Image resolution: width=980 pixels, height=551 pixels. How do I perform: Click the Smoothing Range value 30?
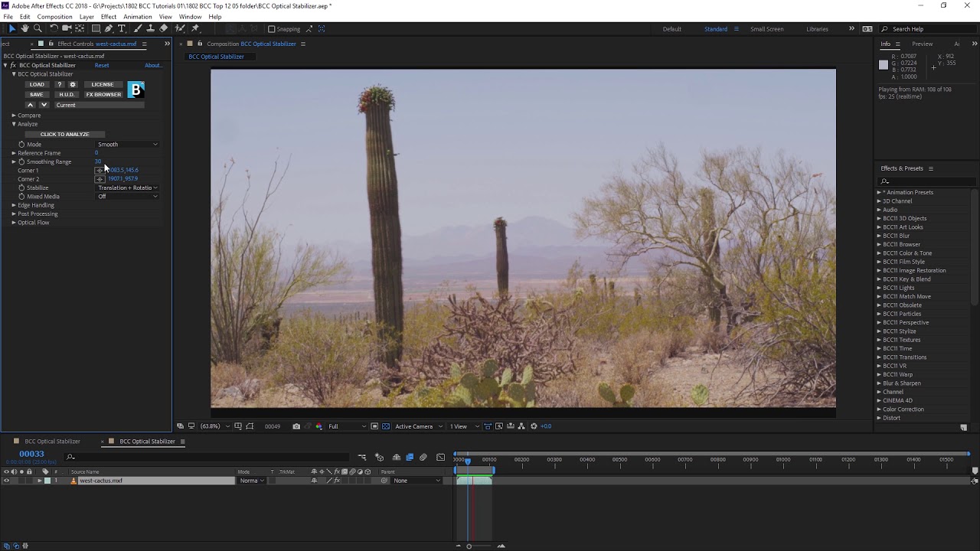click(98, 161)
